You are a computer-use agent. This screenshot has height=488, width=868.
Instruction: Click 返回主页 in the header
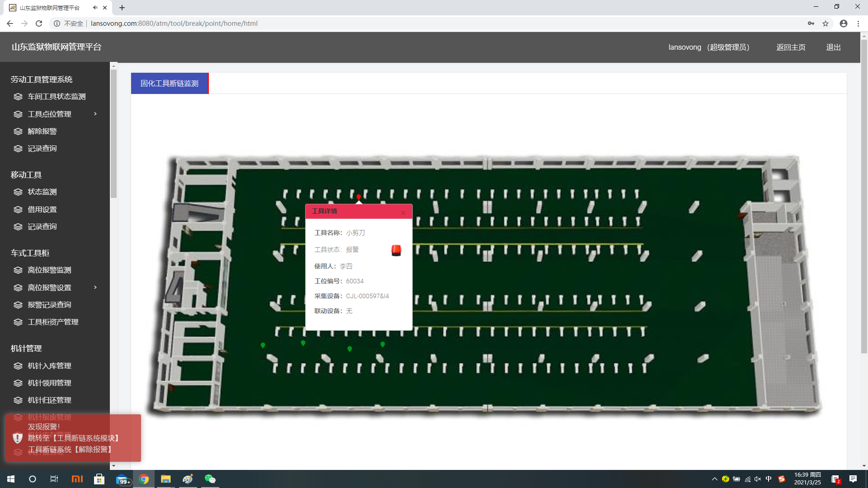point(791,47)
